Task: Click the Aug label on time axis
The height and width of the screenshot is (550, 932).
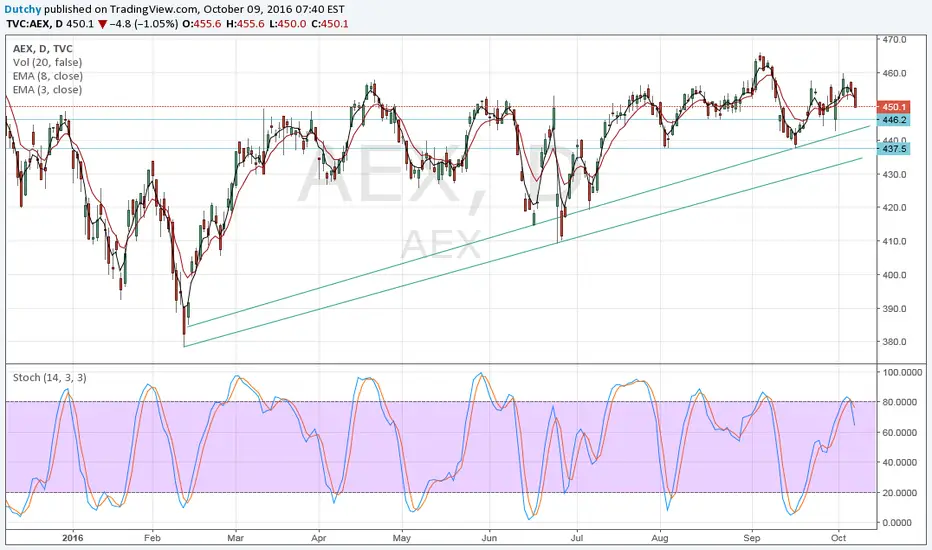Action: click(x=660, y=538)
